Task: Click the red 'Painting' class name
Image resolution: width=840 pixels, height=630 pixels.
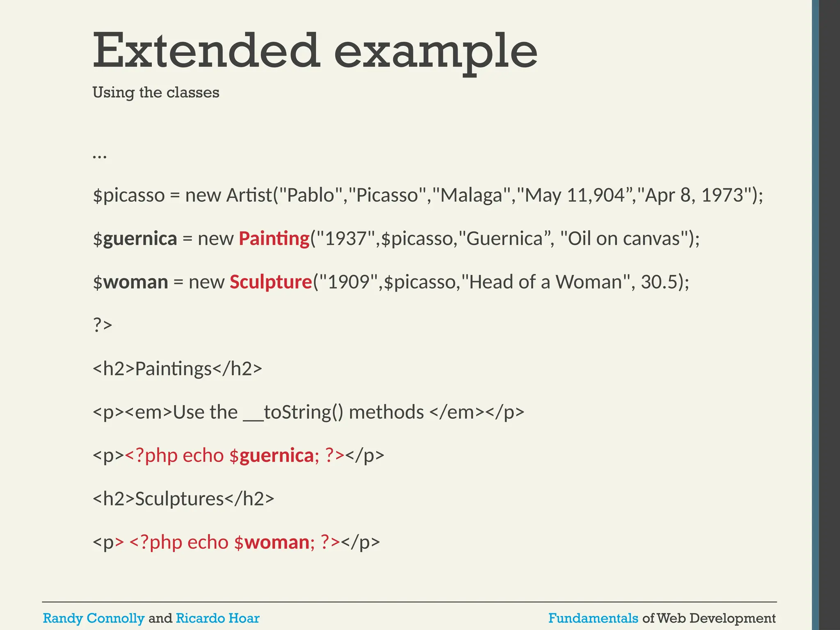Action: pos(274,239)
